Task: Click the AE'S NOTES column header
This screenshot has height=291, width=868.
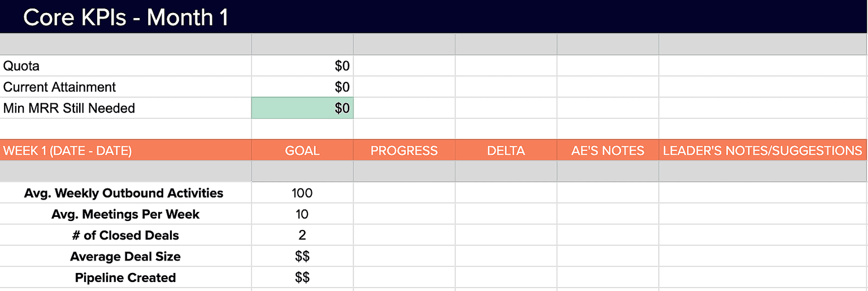Action: [607, 150]
